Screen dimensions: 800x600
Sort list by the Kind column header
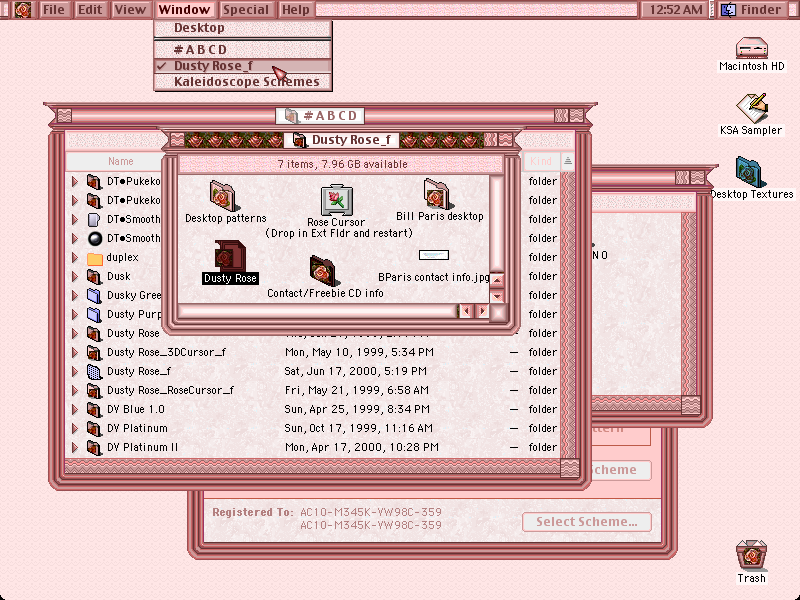coord(541,161)
